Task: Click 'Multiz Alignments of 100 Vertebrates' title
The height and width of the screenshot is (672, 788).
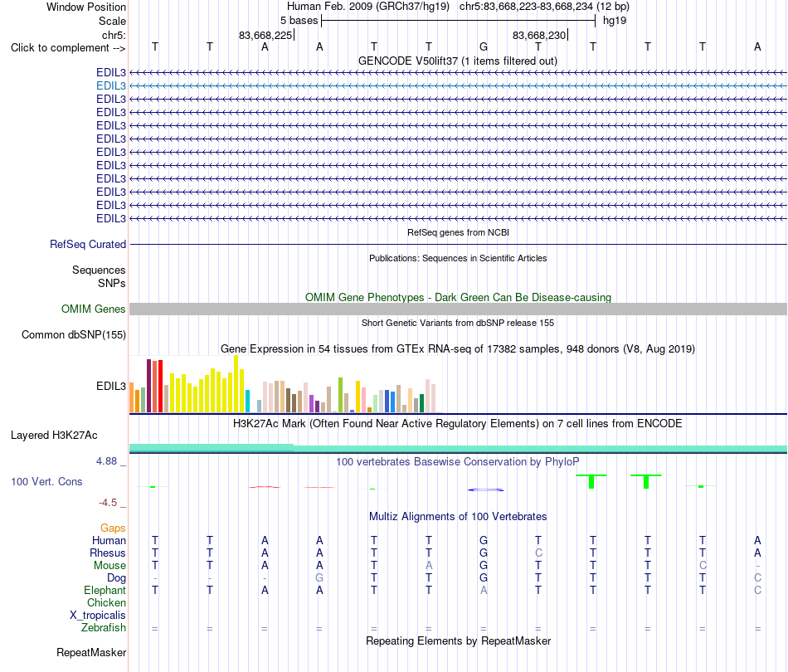Action: (x=458, y=516)
